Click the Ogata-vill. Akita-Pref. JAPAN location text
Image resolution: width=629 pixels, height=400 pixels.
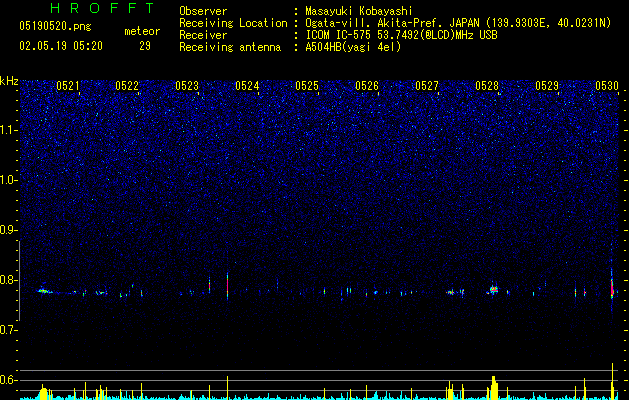click(458, 23)
